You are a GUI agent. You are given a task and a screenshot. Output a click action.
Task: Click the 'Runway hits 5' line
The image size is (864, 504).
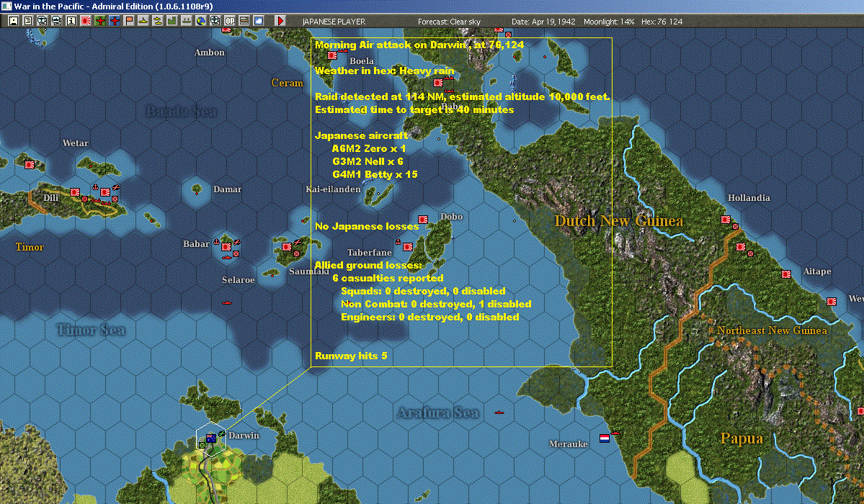point(351,356)
